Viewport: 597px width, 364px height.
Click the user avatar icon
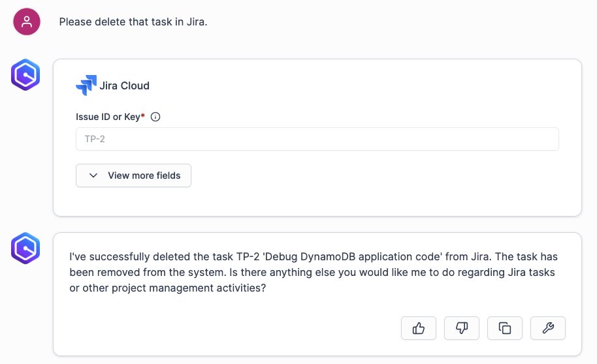pyautogui.click(x=27, y=22)
